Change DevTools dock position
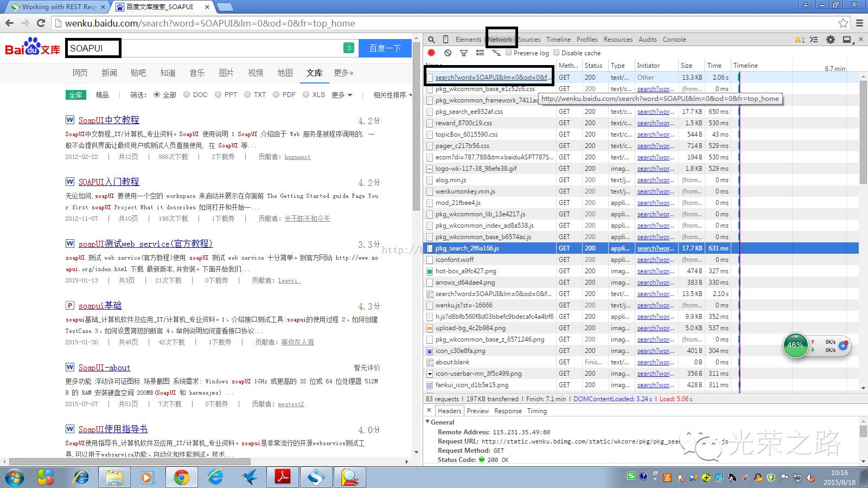868x488 pixels. tap(847, 40)
